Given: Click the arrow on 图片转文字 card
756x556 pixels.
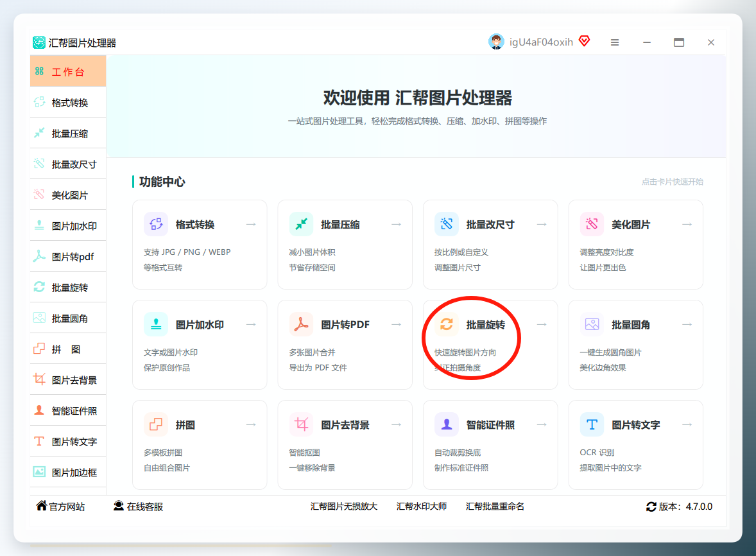Looking at the screenshot, I should 687,425.
